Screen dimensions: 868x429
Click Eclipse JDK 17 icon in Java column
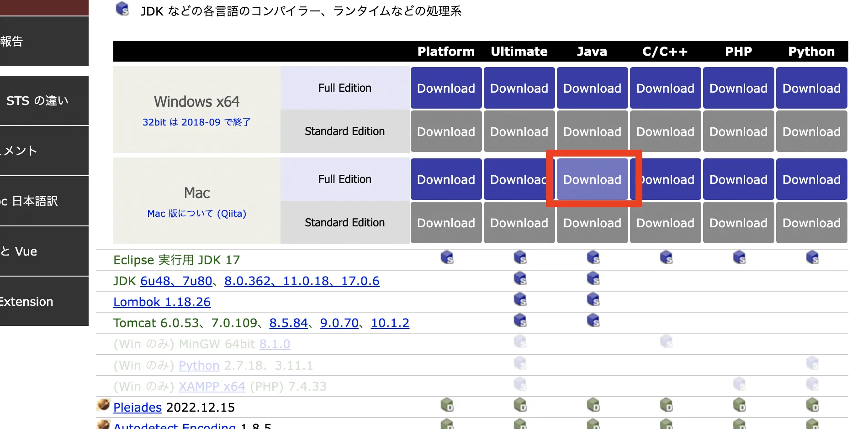click(x=593, y=257)
